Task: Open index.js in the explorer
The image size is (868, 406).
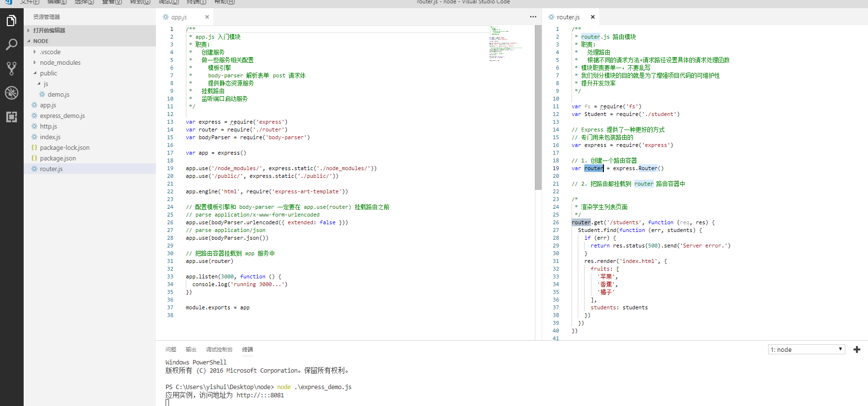Action: point(90,137)
